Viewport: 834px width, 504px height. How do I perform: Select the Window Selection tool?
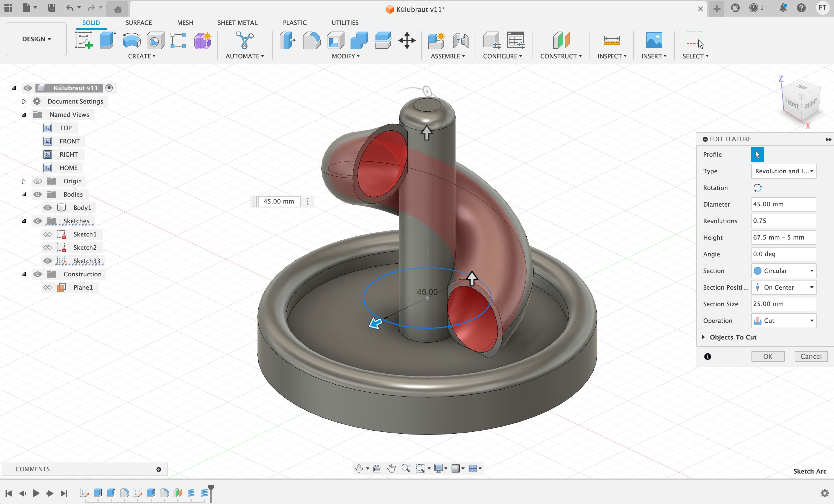[695, 40]
